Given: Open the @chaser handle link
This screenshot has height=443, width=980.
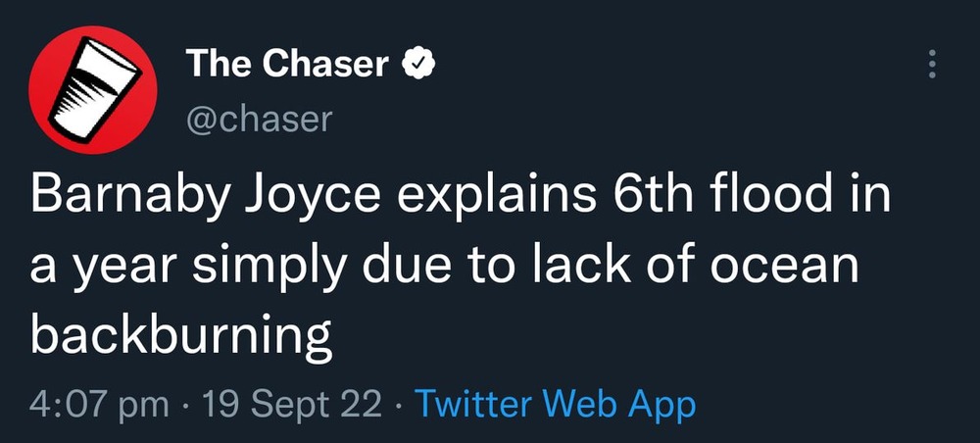Looking at the screenshot, I should [259, 119].
